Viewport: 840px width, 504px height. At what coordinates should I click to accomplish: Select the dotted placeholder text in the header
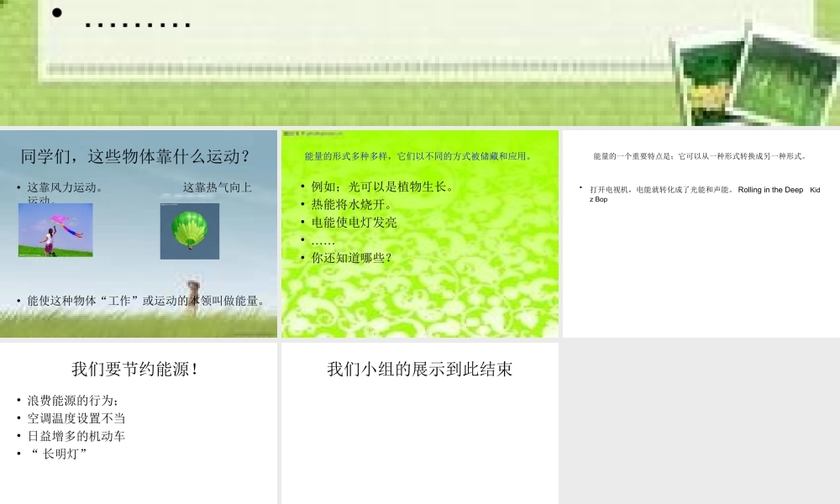pos(137,24)
